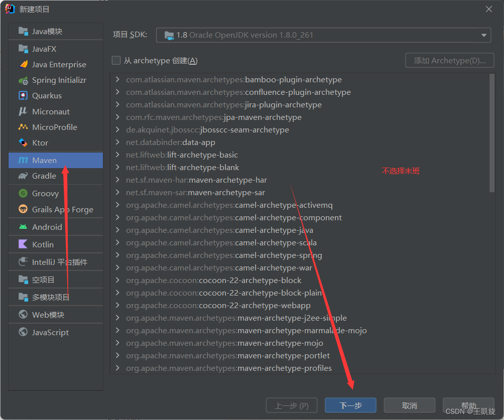Select the MicroProfile icon

23,127
